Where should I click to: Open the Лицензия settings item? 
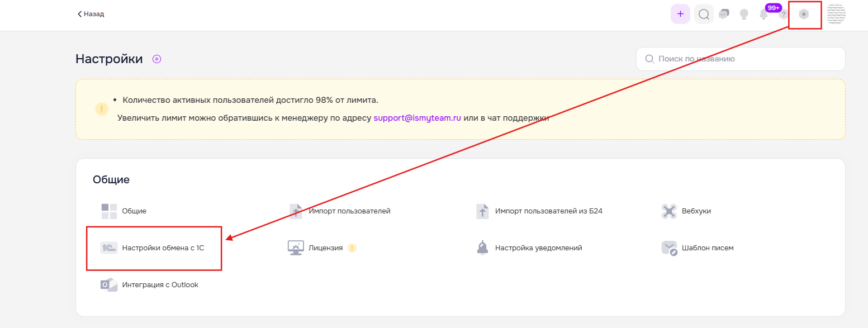(325, 248)
